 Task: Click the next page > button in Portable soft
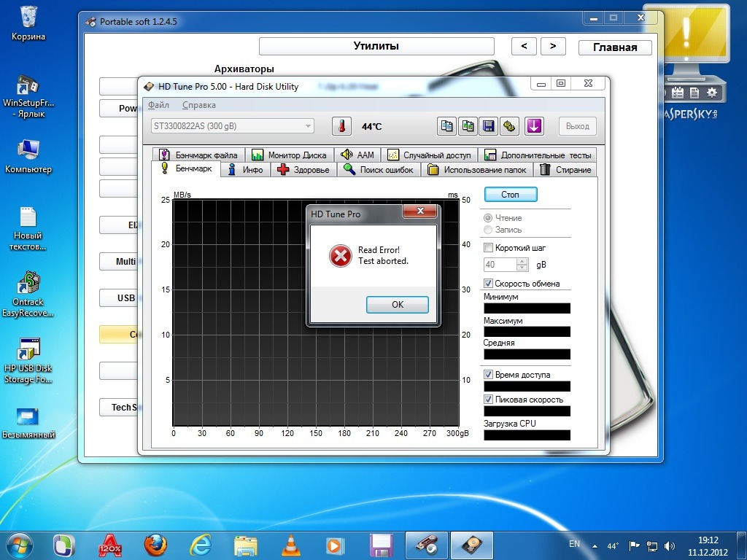click(553, 46)
